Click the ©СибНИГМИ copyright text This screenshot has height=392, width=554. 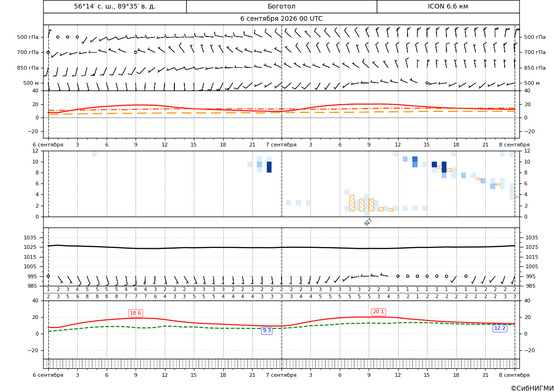(532, 388)
